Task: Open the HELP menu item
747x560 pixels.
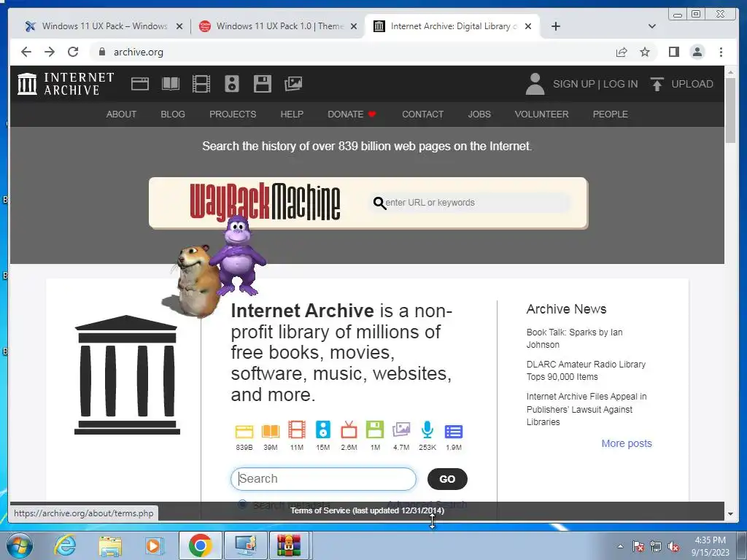Action: (292, 114)
